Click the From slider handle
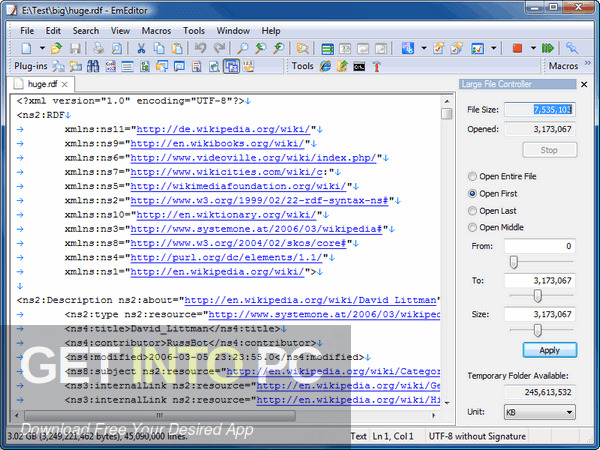 point(514,262)
